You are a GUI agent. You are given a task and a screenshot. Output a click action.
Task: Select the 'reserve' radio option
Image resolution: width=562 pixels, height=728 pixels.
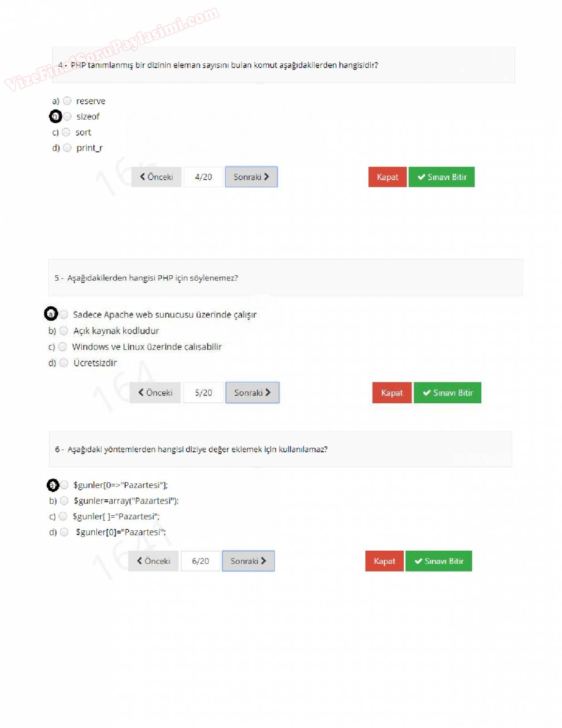[67, 101]
